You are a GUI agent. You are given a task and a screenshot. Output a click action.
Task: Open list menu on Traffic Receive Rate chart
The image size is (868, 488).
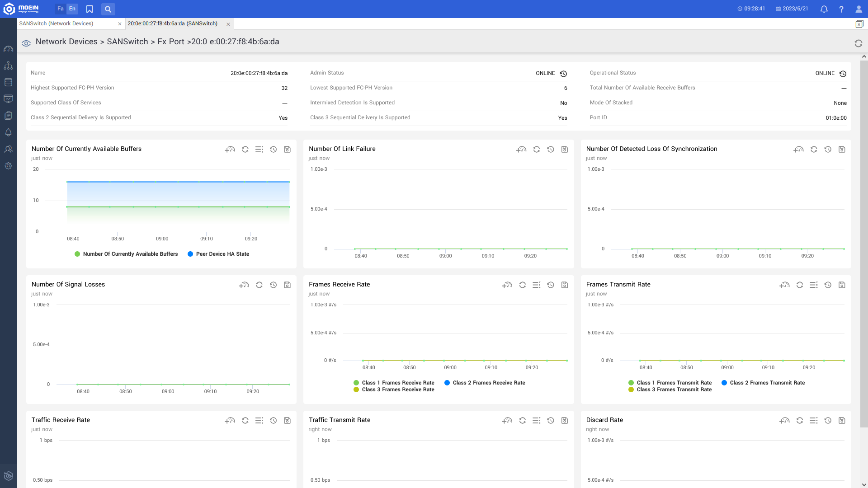point(259,420)
